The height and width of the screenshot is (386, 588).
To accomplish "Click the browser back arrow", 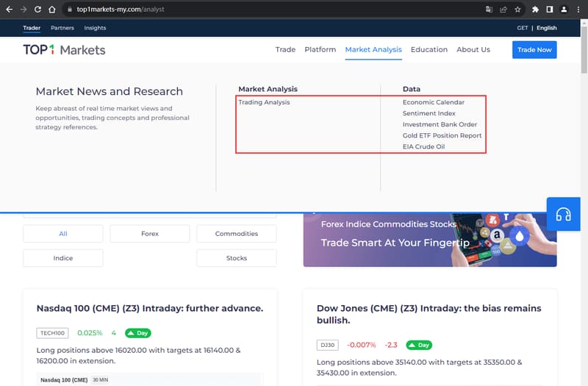I will point(10,10).
